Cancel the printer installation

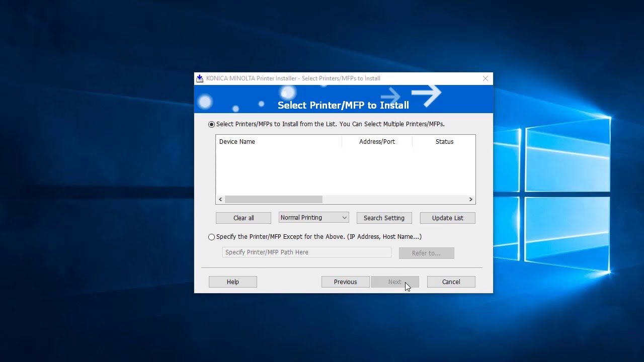451,282
